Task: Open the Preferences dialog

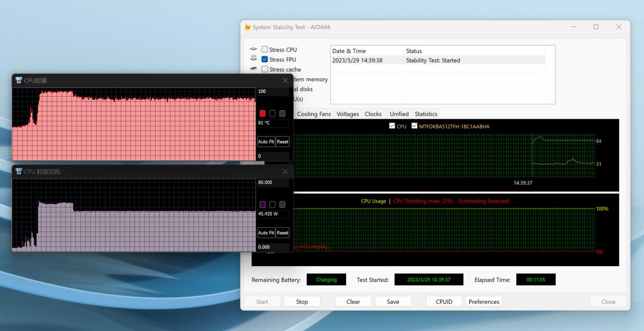Action: point(484,301)
